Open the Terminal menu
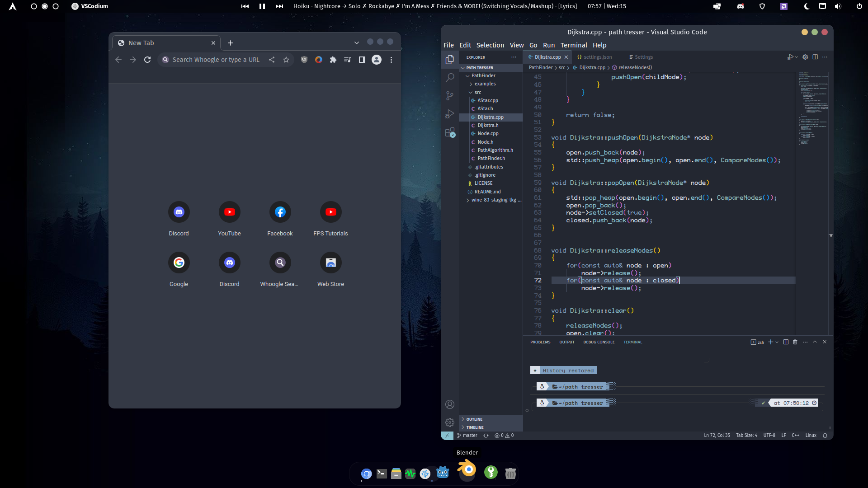The image size is (868, 488). [x=574, y=45]
